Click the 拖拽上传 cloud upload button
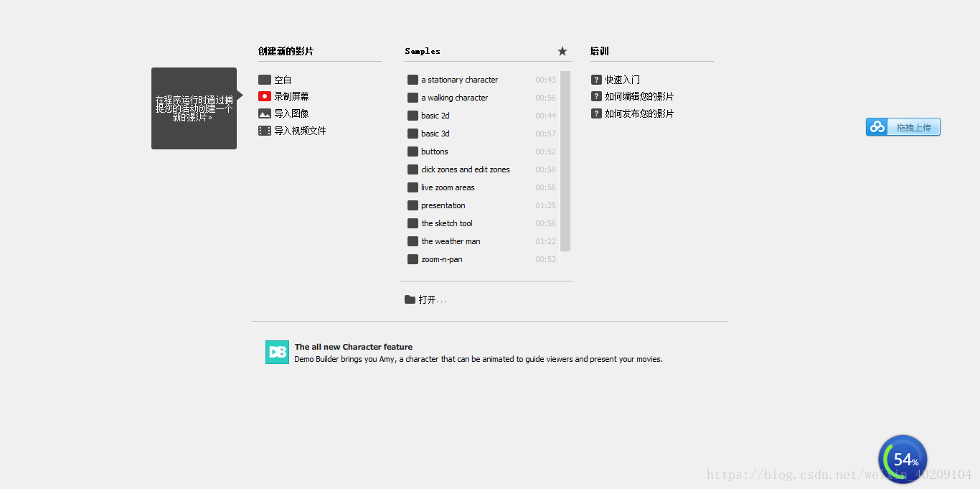The image size is (980, 489). (x=903, y=127)
